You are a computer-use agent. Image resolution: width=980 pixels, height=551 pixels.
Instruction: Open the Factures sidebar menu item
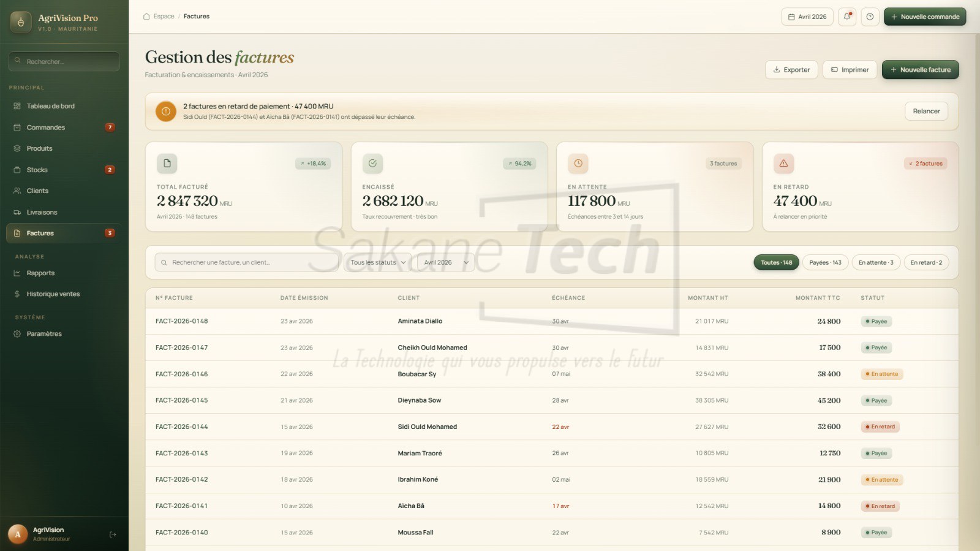click(64, 233)
